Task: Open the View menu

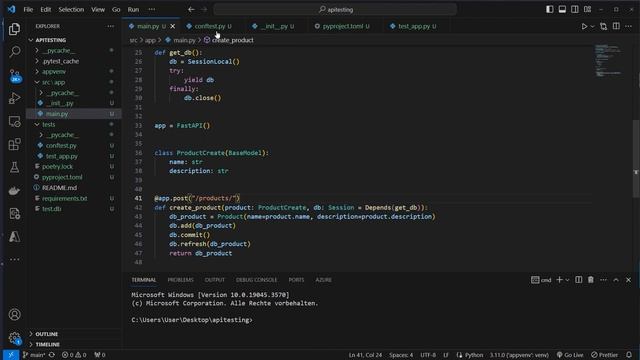Action: [x=98, y=9]
